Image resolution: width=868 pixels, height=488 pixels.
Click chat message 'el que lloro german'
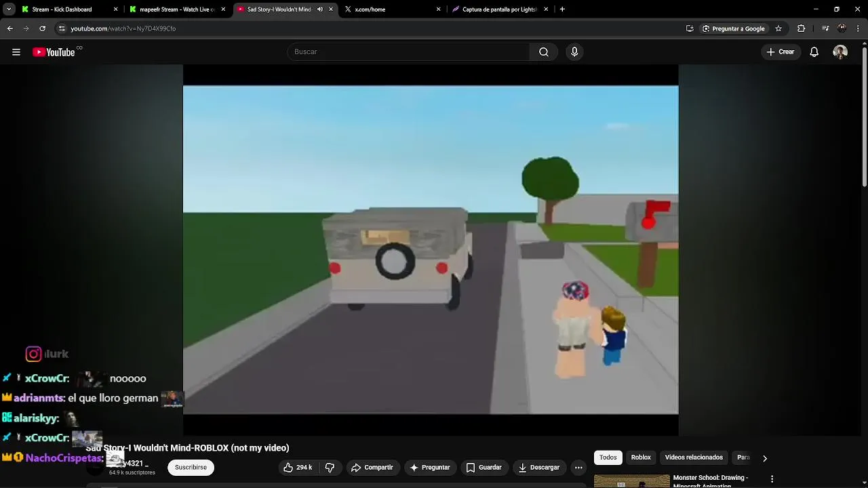click(x=113, y=399)
